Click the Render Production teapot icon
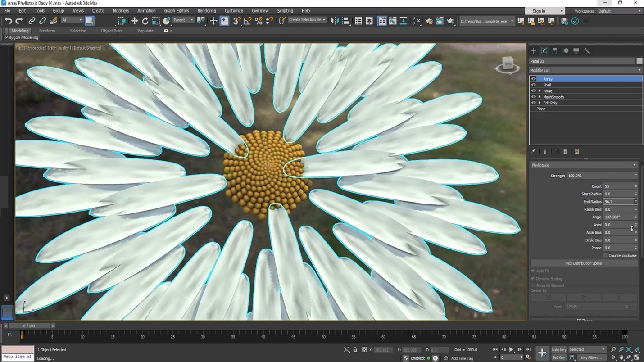The width and height of the screenshot is (644, 362). click(x=451, y=21)
